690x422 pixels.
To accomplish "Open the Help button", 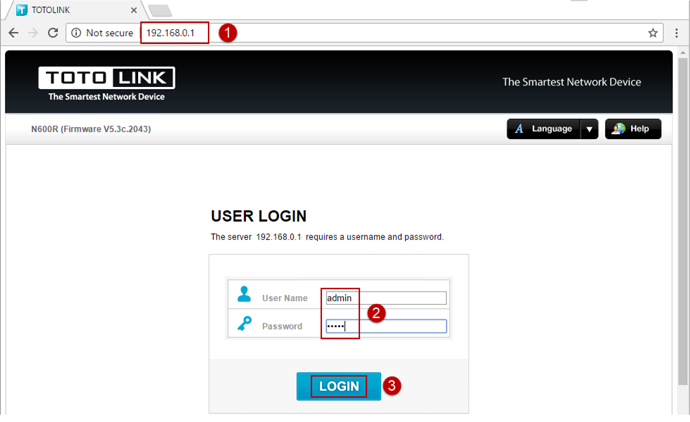I will (x=633, y=129).
